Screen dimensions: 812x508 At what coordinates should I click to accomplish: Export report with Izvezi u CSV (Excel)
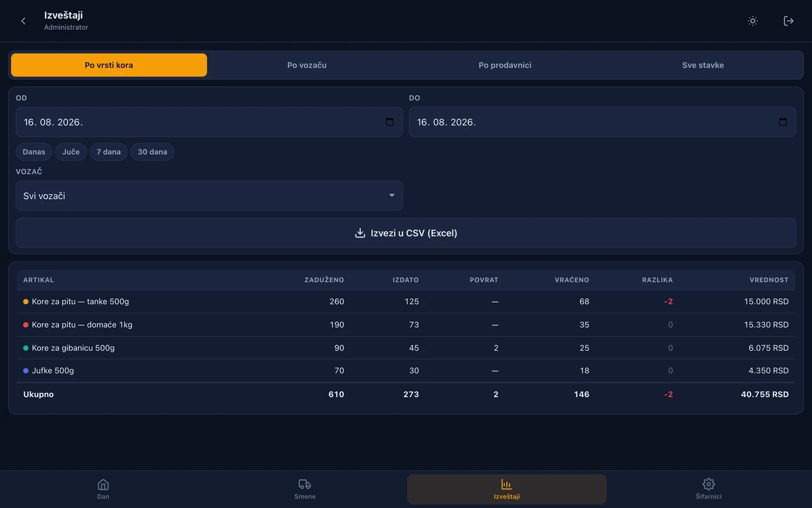[x=406, y=233]
